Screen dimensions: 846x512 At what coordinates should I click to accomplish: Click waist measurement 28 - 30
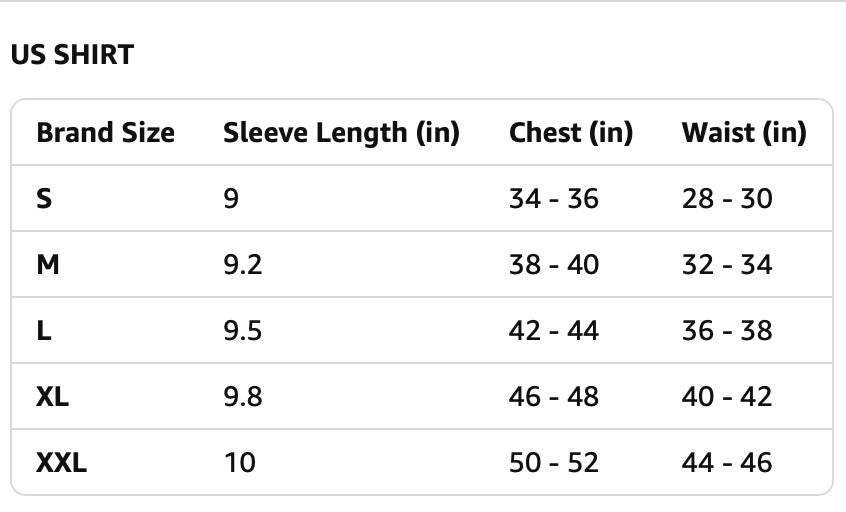point(727,199)
